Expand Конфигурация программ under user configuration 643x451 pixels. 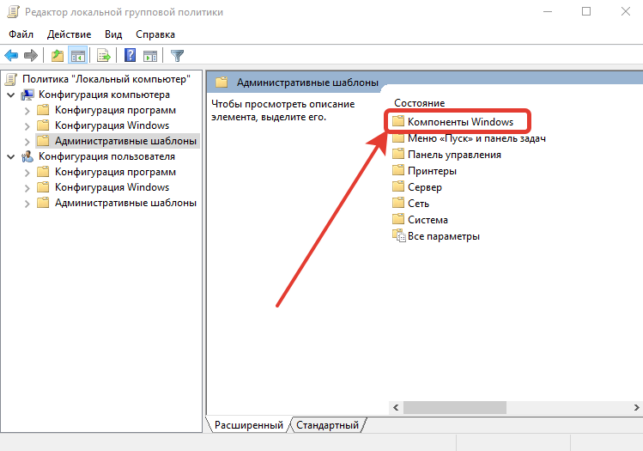coord(27,173)
